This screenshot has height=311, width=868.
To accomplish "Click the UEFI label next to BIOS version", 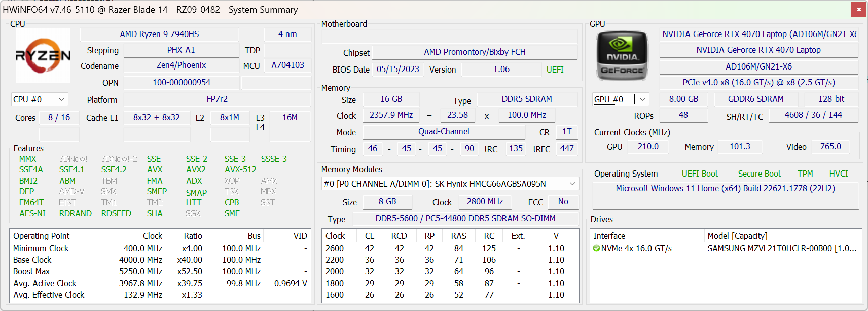I will 555,70.
